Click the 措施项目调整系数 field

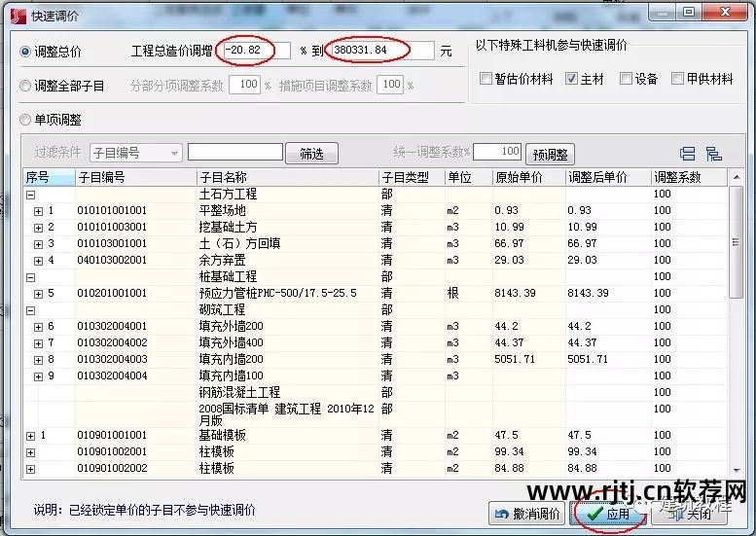click(390, 85)
